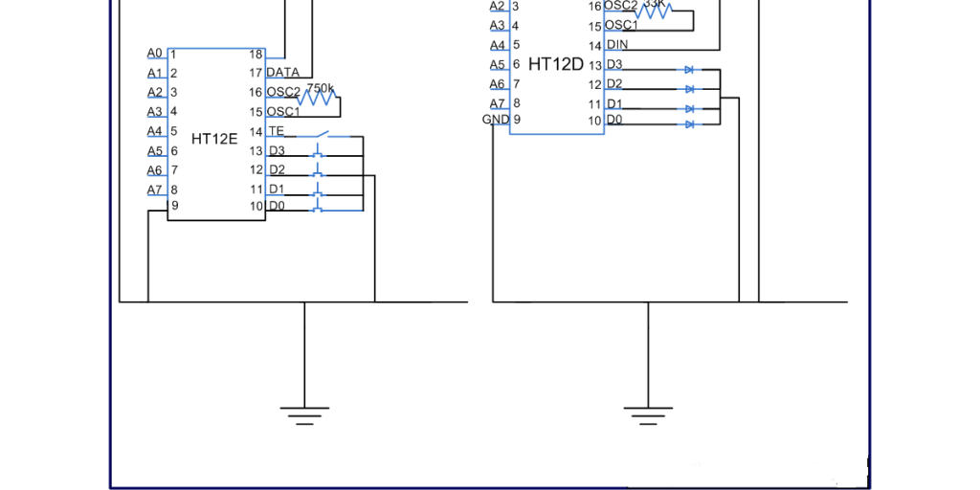This screenshot has width=980, height=490.
Task: Click the HT12D chip name label
Action: tap(556, 64)
